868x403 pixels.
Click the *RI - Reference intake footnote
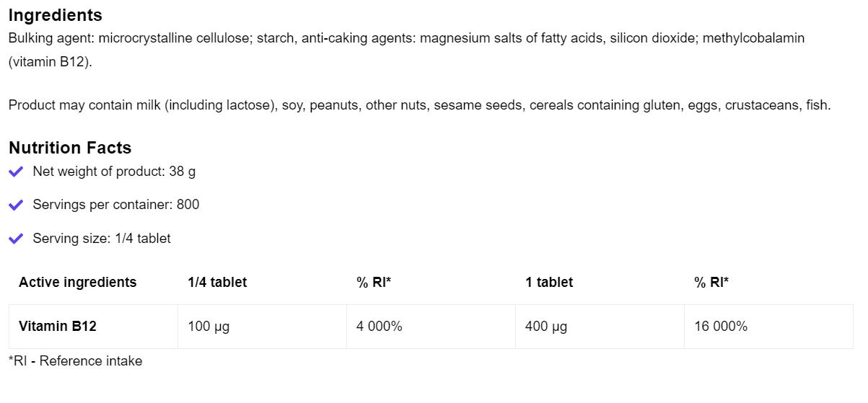tap(76, 361)
